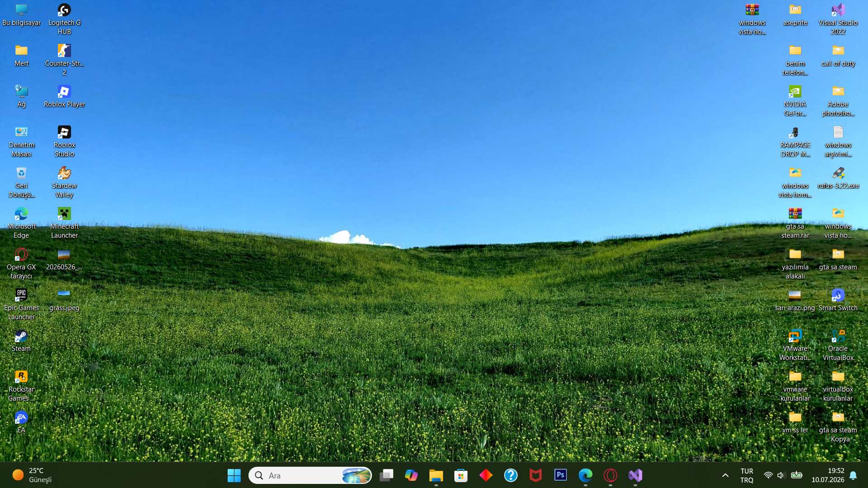Open the notification bell icon
The width and height of the screenshot is (868, 488).
coord(854,475)
